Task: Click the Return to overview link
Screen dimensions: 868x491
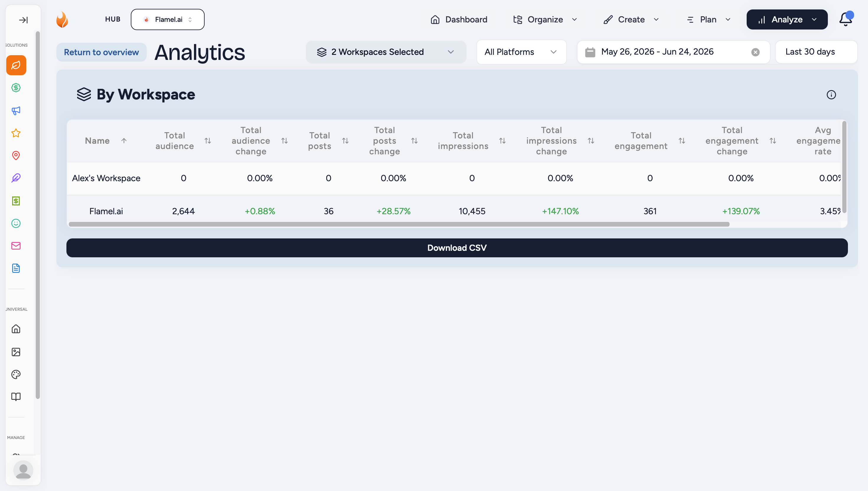Action: click(101, 52)
